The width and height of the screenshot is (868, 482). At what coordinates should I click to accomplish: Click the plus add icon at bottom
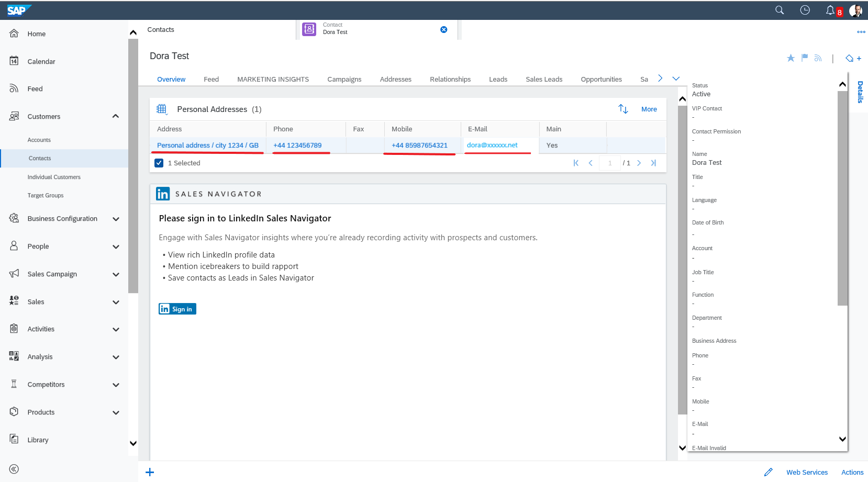point(150,472)
